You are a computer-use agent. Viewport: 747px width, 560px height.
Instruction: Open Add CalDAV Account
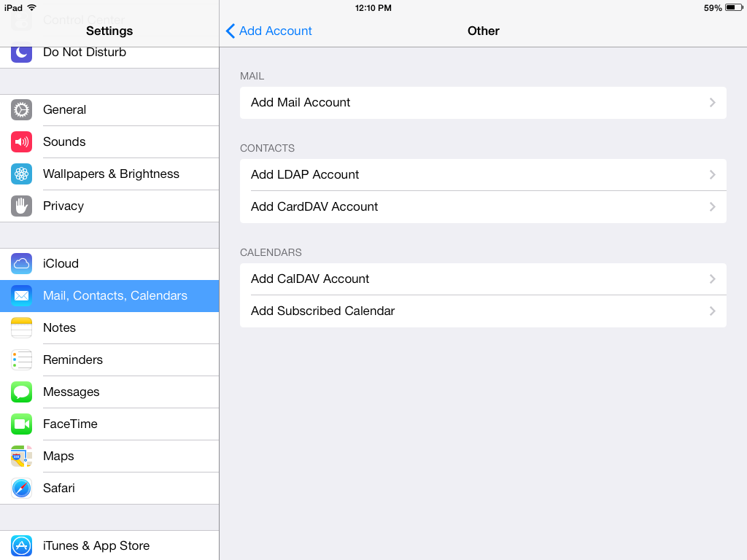coord(483,279)
